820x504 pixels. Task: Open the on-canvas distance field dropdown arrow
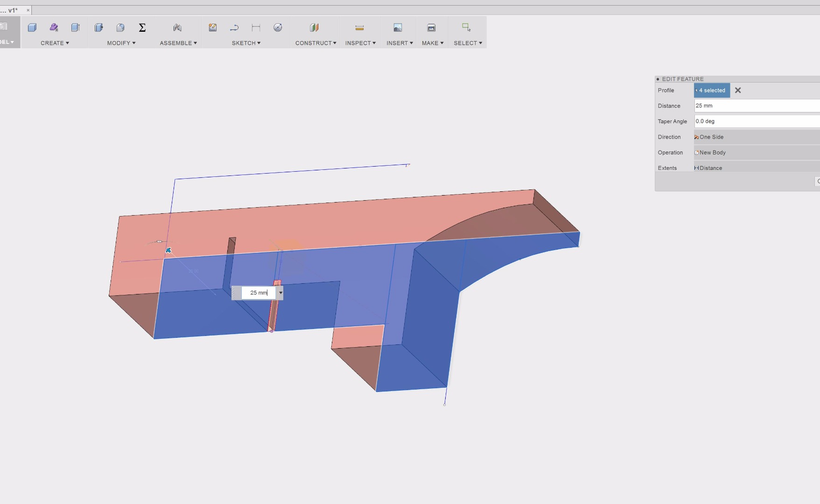click(280, 293)
